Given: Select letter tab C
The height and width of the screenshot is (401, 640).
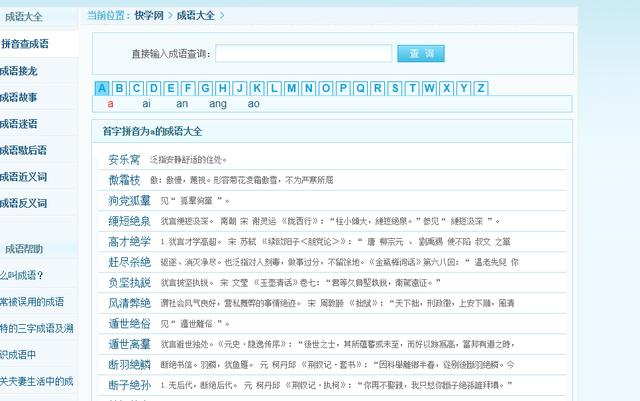Looking at the screenshot, I should tap(136, 88).
